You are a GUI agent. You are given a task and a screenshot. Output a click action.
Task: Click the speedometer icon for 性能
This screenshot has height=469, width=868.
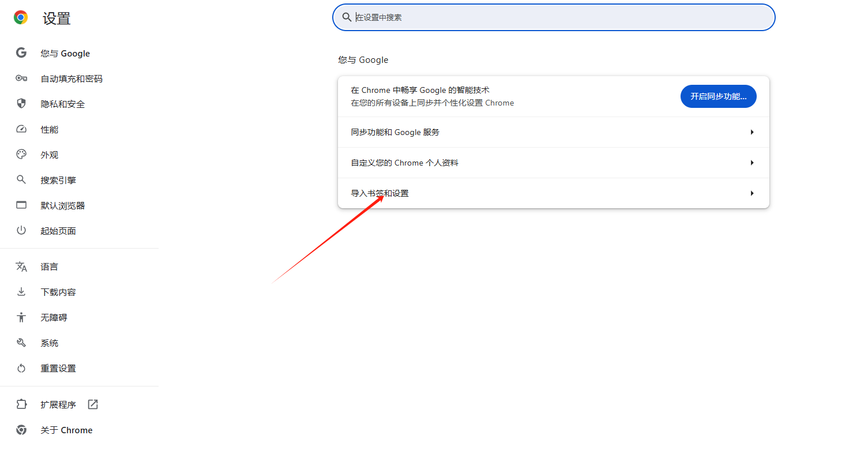coord(21,129)
